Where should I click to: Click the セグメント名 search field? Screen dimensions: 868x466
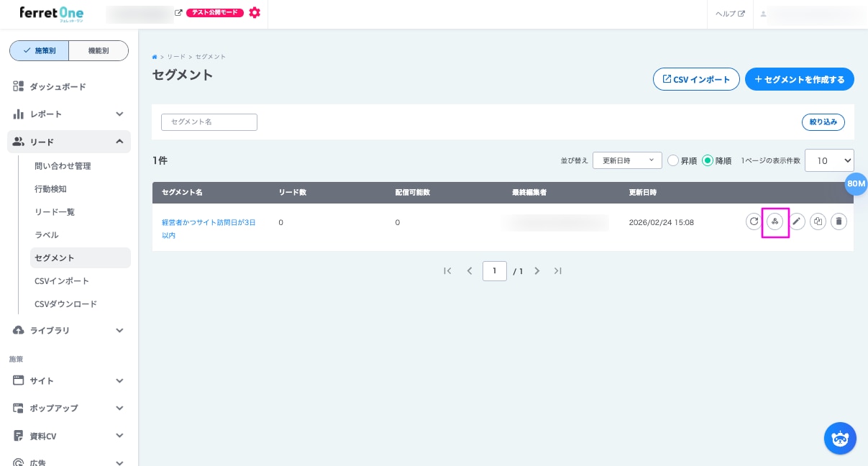click(209, 122)
